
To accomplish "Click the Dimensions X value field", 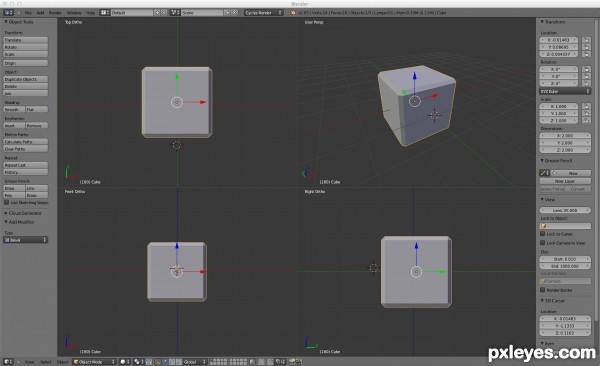I will pos(565,136).
